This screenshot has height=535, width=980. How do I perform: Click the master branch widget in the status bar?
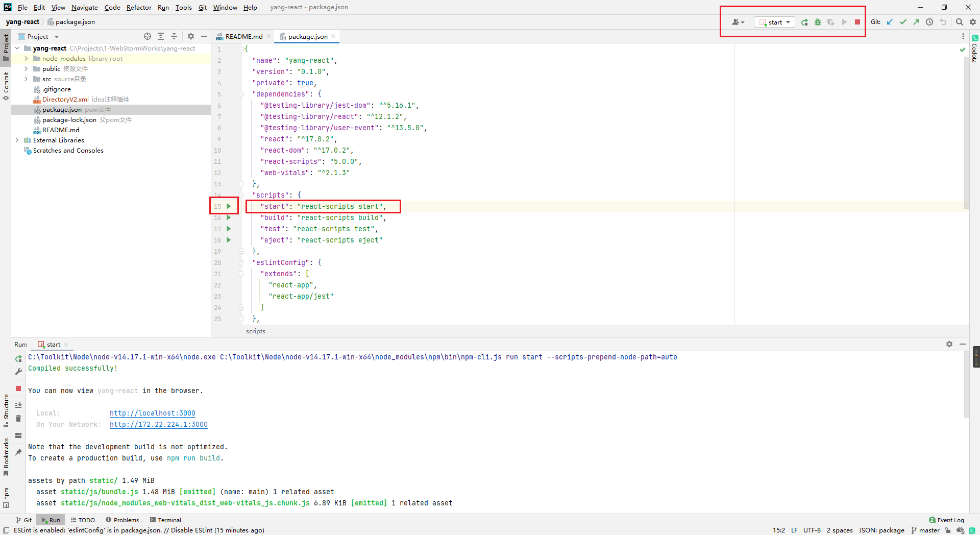[x=925, y=530]
